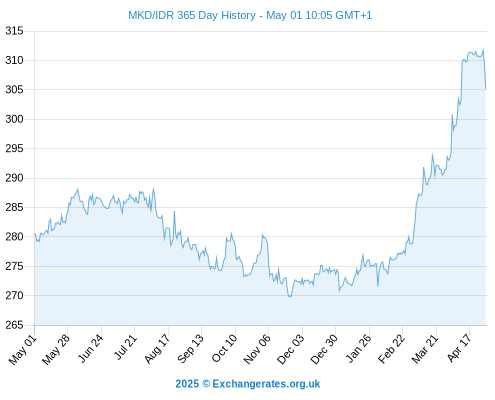Screen dimensions: 495x400
Task: Select the Aug 17 x-axis date label
Action: (157, 349)
